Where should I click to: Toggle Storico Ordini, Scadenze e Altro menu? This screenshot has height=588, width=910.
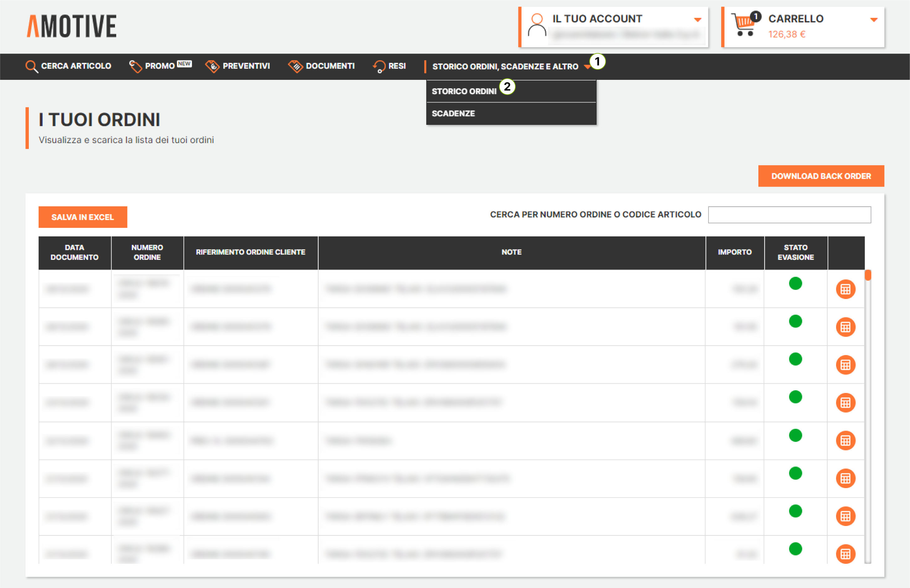point(505,67)
